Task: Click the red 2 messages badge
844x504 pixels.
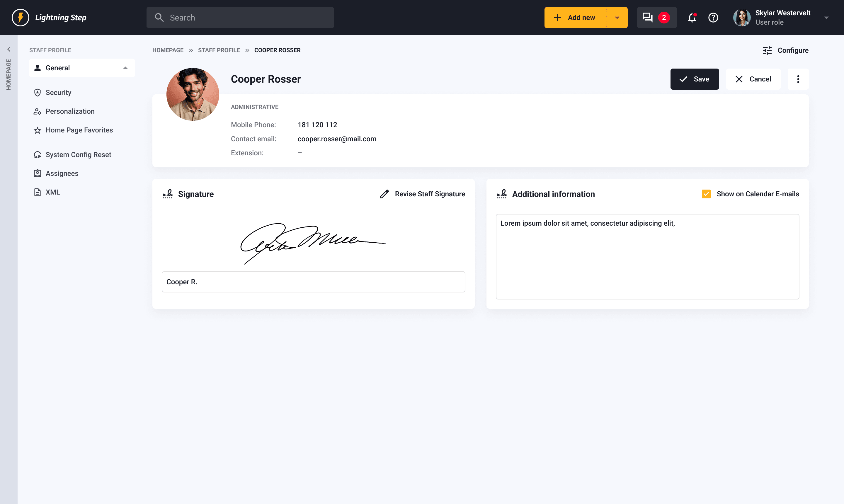Action: (x=664, y=18)
